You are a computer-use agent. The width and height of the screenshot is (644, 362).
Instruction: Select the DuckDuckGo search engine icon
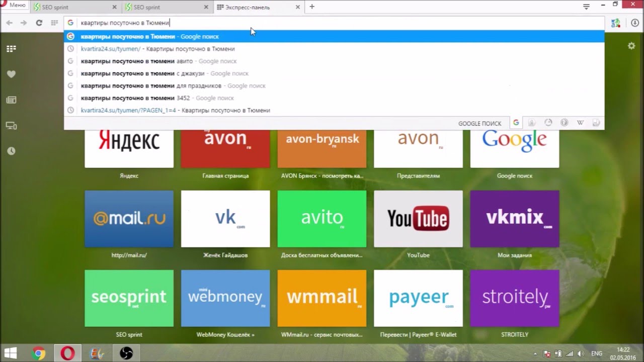(548, 123)
